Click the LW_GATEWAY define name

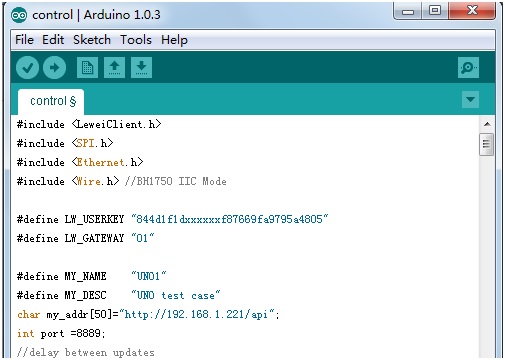pyautogui.click(x=94, y=238)
